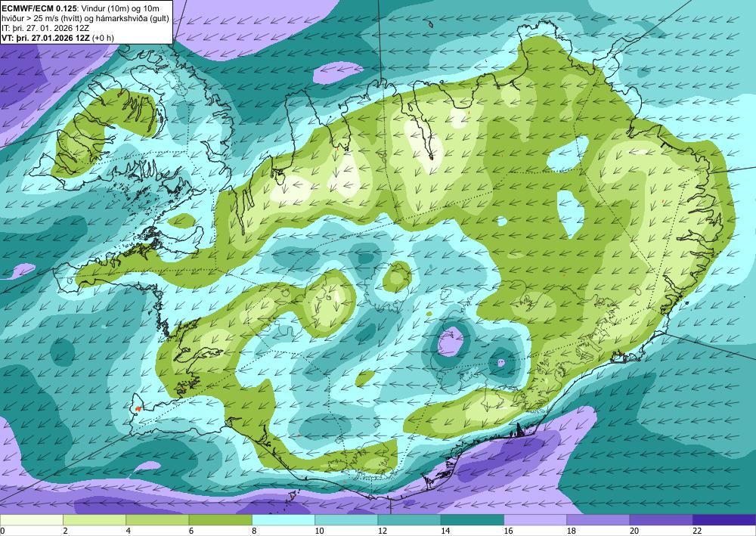Choose the 6–8 m/s olive green legend swatch
The height and width of the screenshot is (536, 756).
point(220,520)
